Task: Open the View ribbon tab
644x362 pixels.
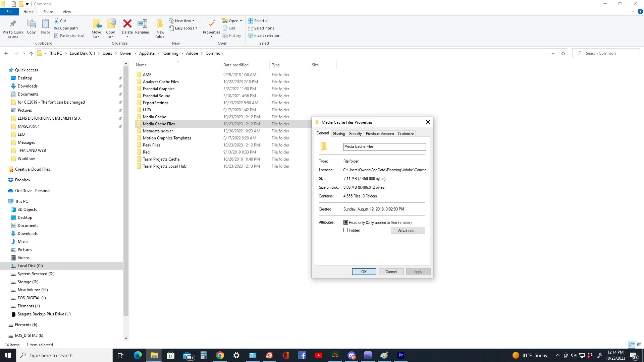Action: [67, 12]
